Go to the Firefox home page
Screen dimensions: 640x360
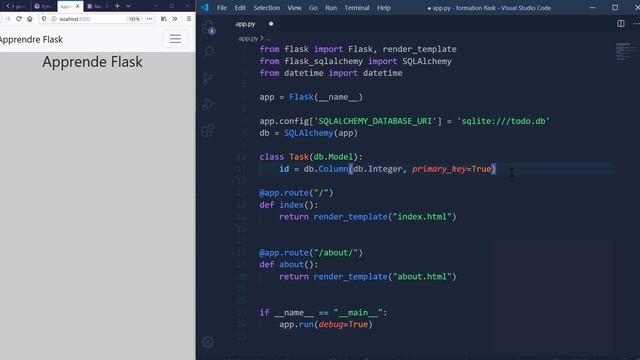pyautogui.click(x=30, y=19)
